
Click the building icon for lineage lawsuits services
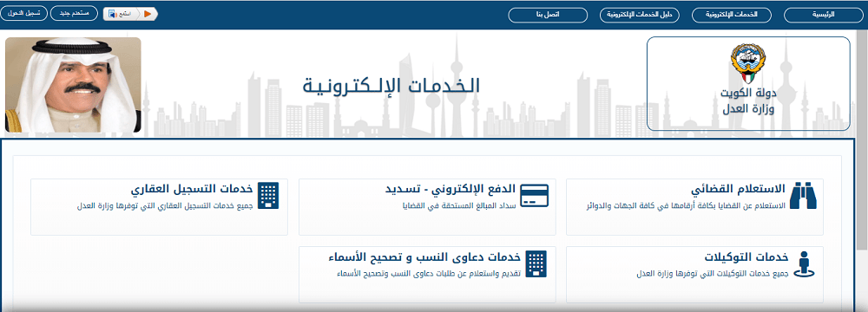tap(536, 263)
